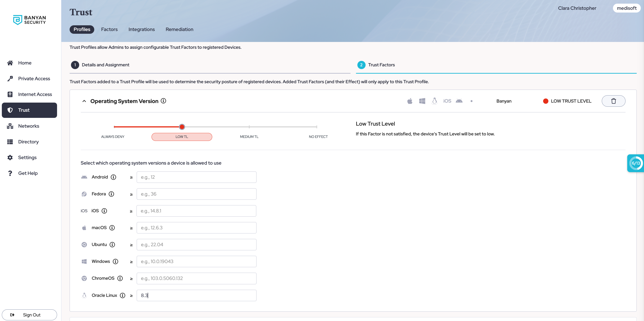Open Clara Christopher user menu
This screenshot has height=321, width=644.
(x=577, y=8)
